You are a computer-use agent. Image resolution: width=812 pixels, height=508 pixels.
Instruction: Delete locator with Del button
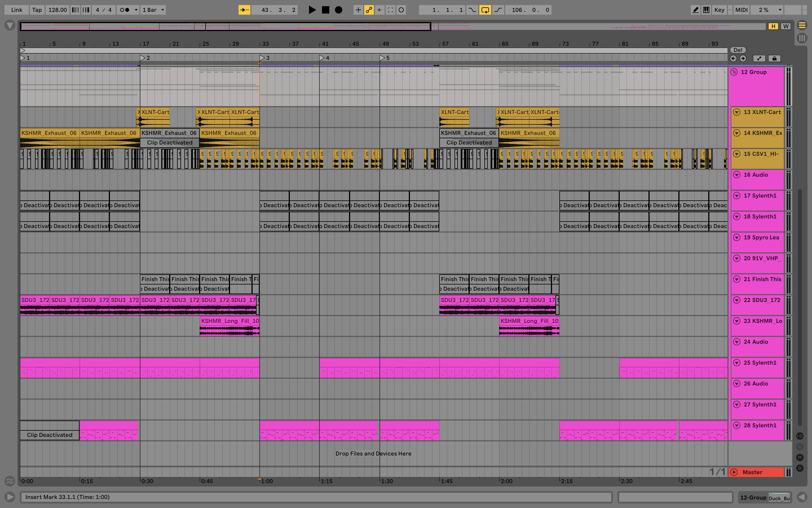(x=738, y=50)
